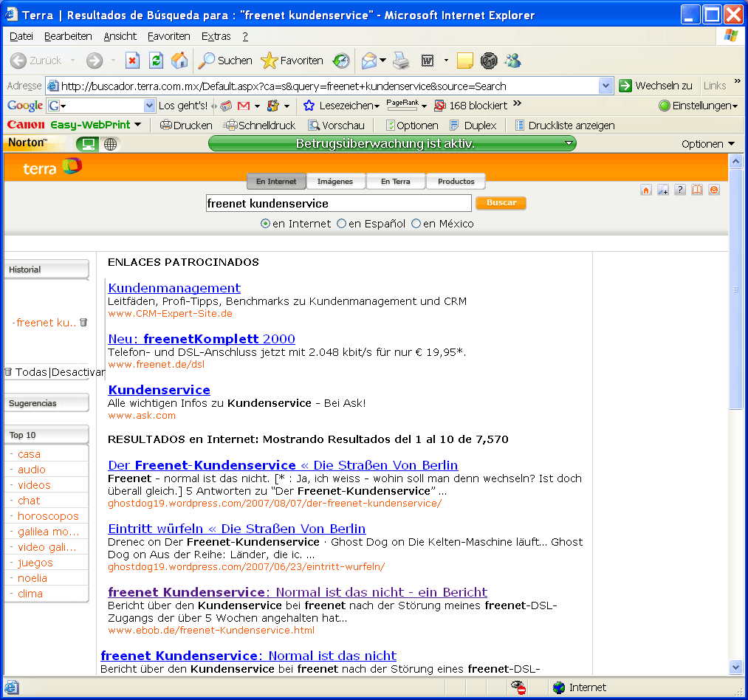Open Canon Vorschau print preview
This screenshot has width=748, height=700.
(337, 126)
